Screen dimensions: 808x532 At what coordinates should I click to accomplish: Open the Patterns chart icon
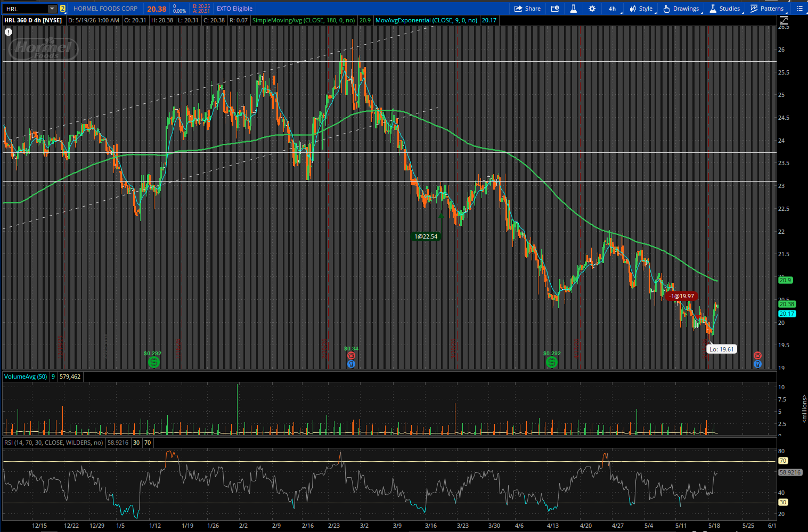tap(754, 9)
